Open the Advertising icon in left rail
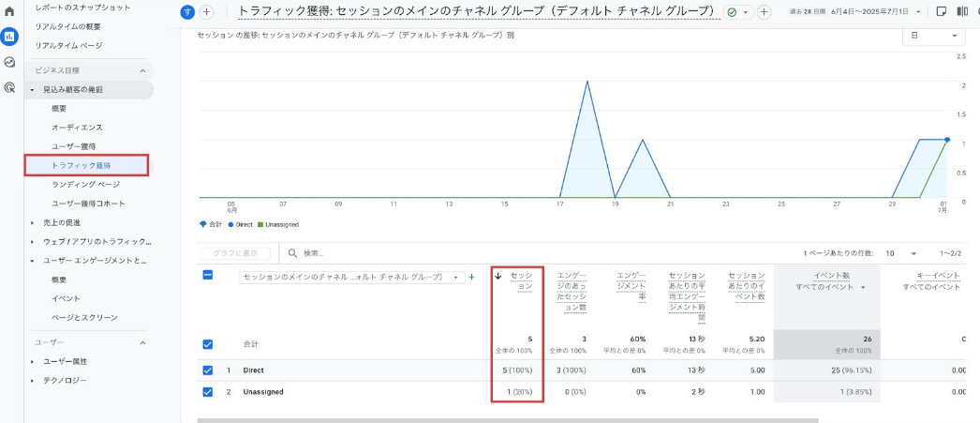Screen dimensions: 980x423 coord(9,87)
